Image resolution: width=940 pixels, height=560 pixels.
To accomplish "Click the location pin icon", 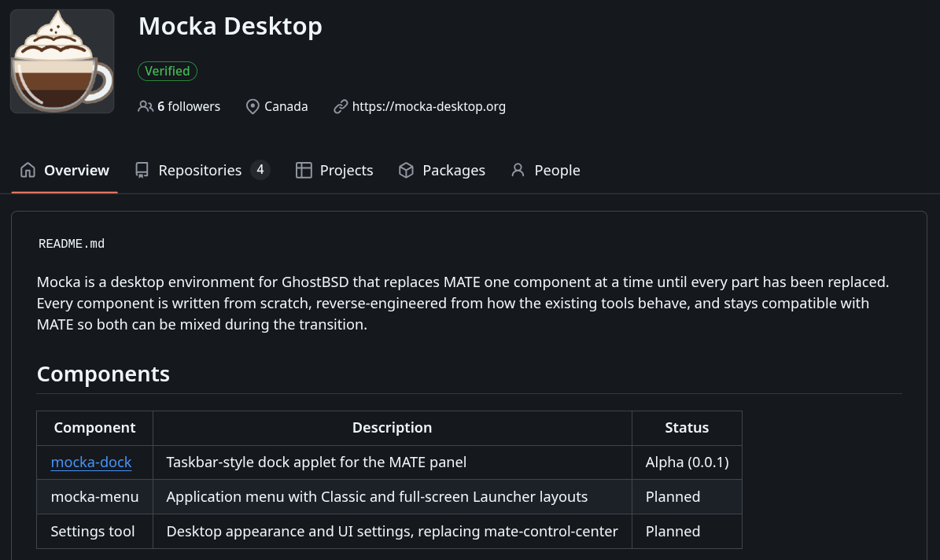I will 253,106.
